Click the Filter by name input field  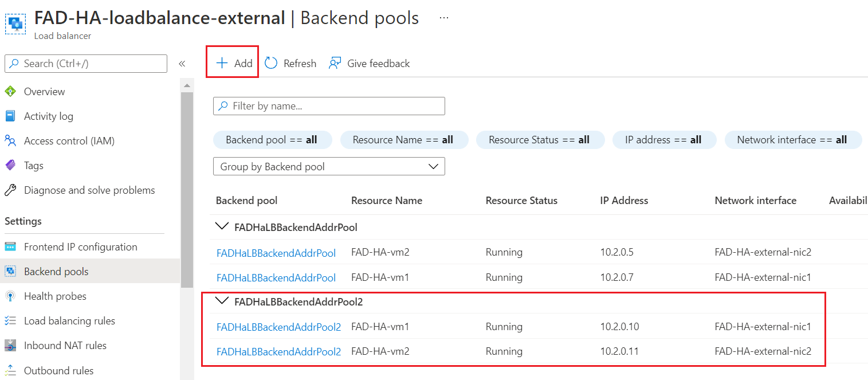tap(329, 106)
